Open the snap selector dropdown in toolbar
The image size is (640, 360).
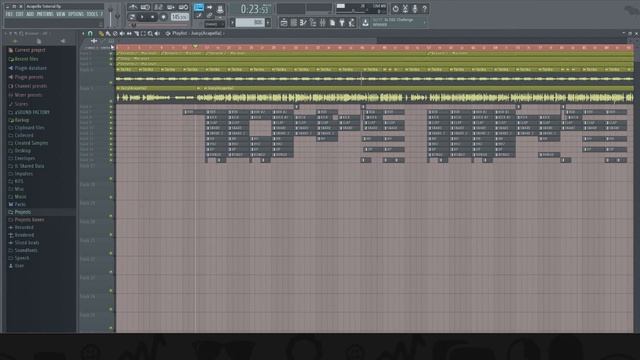(x=214, y=24)
